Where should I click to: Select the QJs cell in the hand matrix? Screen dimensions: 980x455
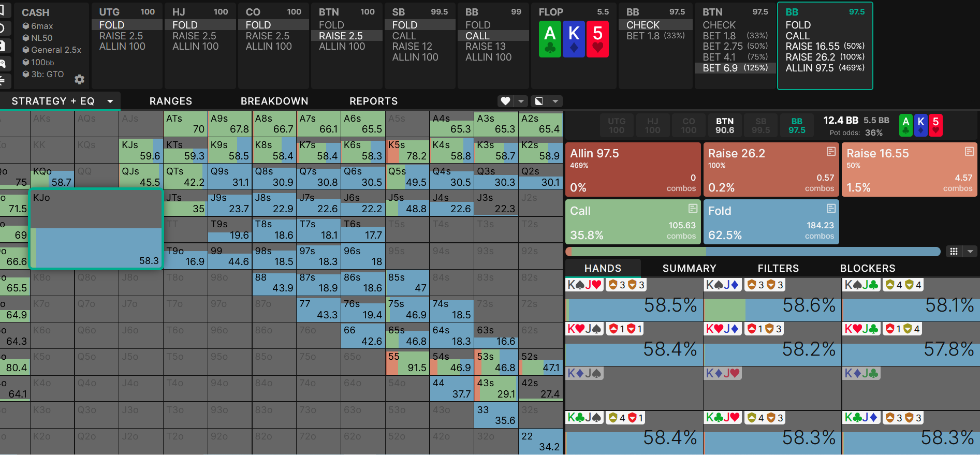141,177
